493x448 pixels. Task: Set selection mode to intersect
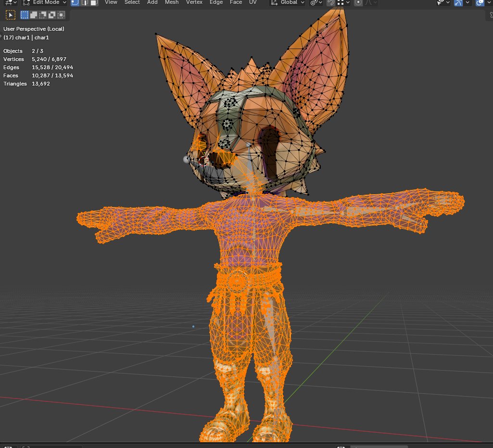61,15
